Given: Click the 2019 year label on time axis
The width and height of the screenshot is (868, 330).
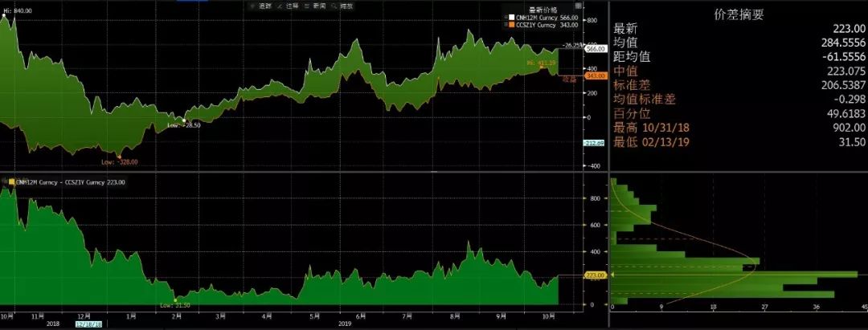Looking at the screenshot, I should (x=346, y=324).
